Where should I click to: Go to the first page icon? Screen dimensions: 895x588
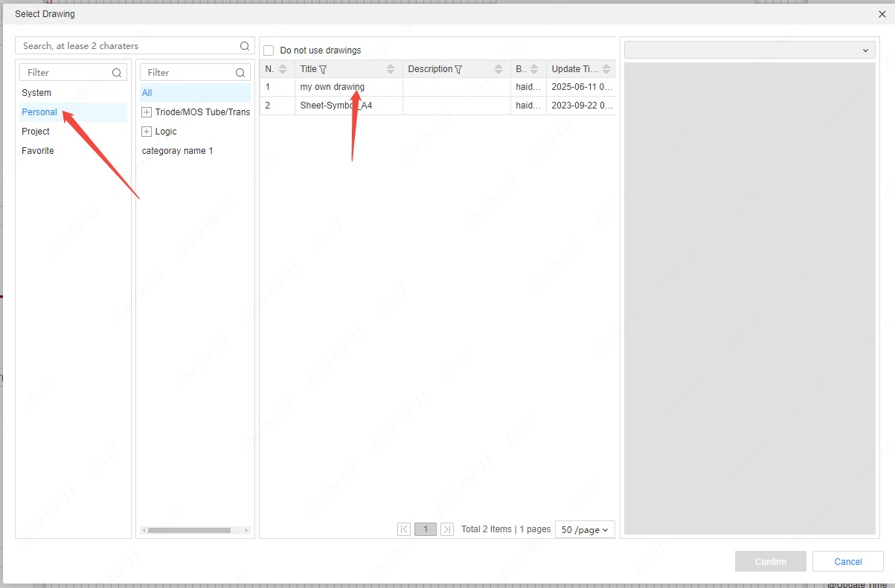click(404, 529)
